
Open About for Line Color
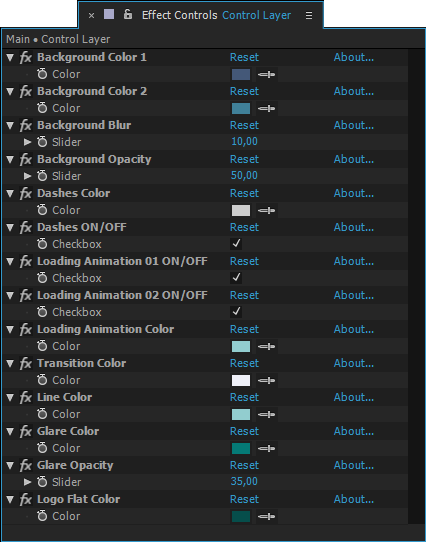[x=354, y=397]
